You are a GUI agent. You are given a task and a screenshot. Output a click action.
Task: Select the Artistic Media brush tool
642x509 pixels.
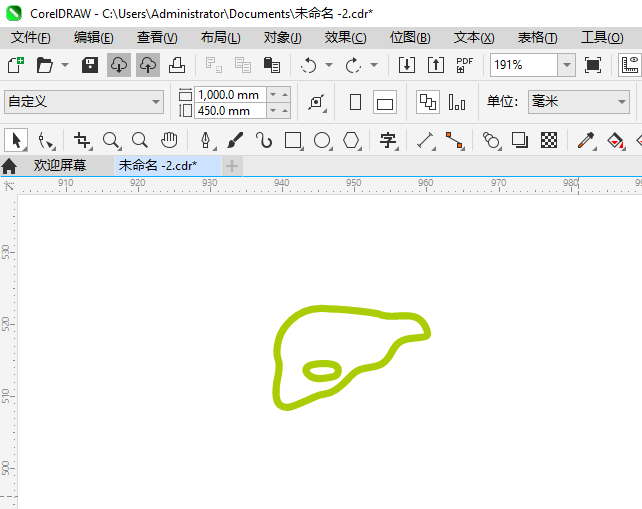(x=235, y=140)
